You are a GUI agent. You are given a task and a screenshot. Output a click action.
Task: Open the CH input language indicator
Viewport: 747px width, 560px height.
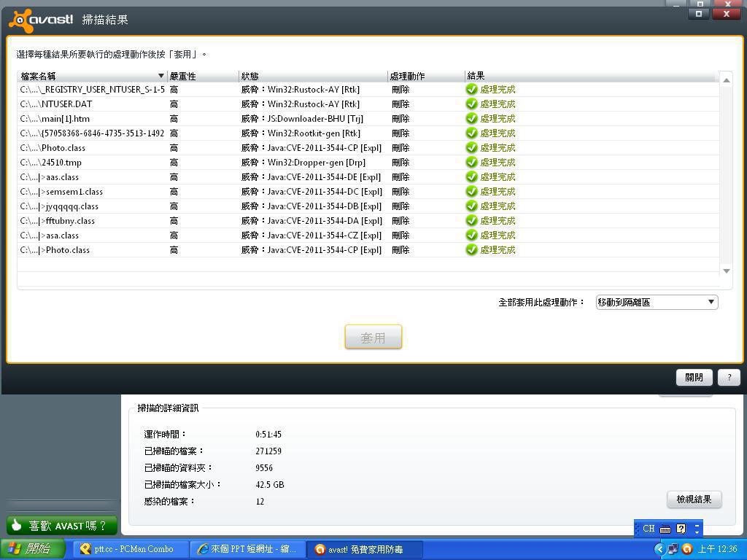click(649, 529)
